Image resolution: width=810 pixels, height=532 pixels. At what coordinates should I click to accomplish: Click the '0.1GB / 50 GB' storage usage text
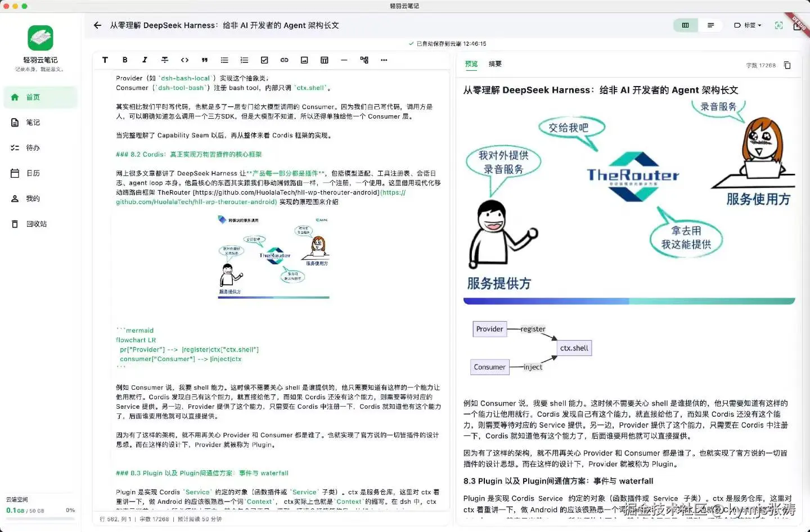[25, 511]
